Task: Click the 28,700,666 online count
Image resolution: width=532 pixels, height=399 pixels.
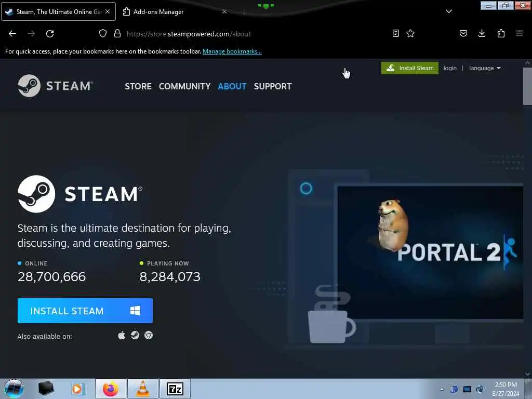Action: [51, 277]
